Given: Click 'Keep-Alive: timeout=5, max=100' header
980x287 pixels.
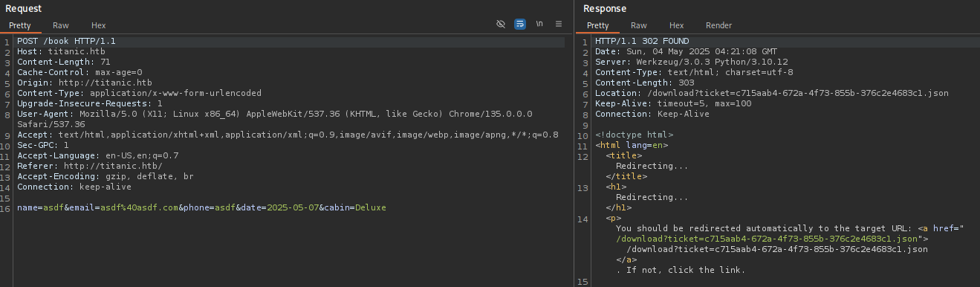Looking at the screenshot, I should pos(673,103).
